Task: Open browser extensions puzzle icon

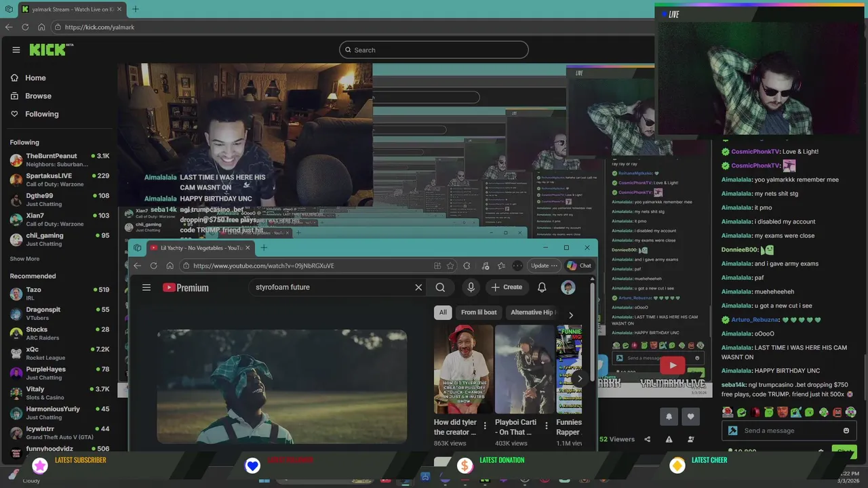Action: click(467, 266)
